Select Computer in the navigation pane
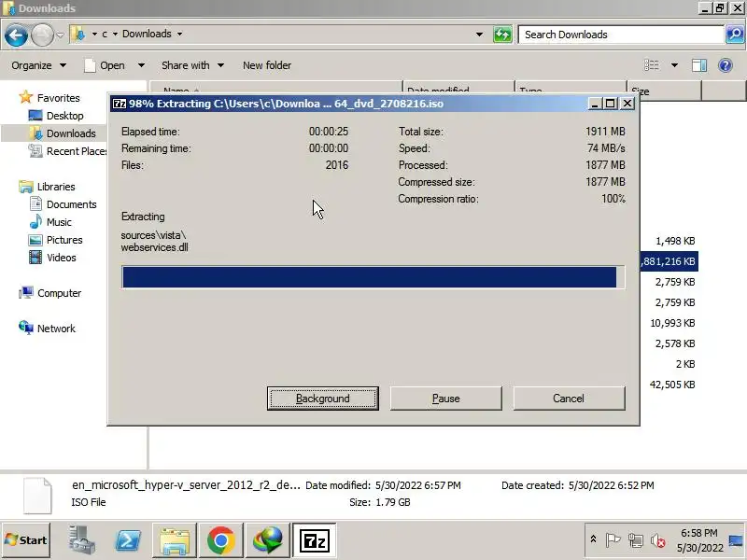This screenshot has width=747, height=560. point(50,293)
